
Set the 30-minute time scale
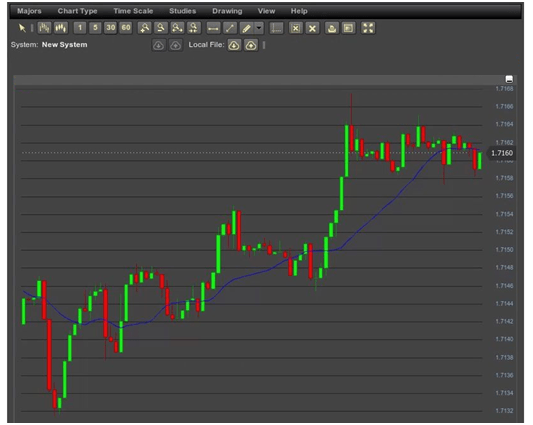coord(110,28)
